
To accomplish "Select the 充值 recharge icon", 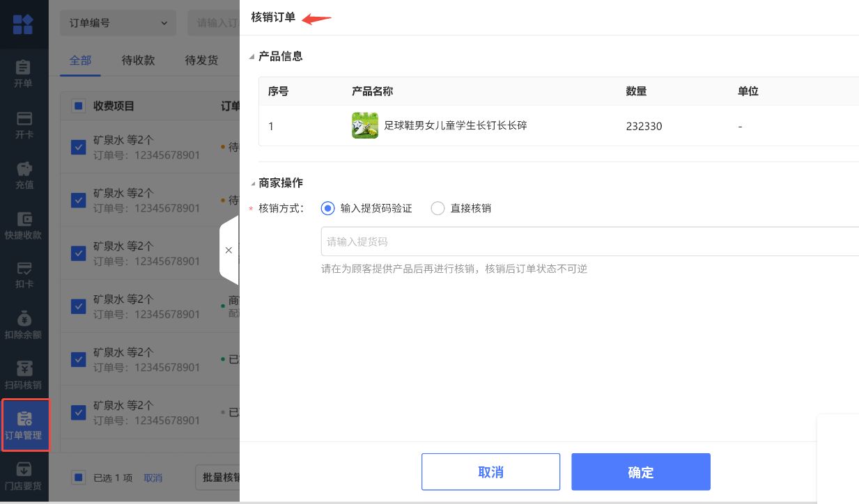I will pyautogui.click(x=24, y=169).
